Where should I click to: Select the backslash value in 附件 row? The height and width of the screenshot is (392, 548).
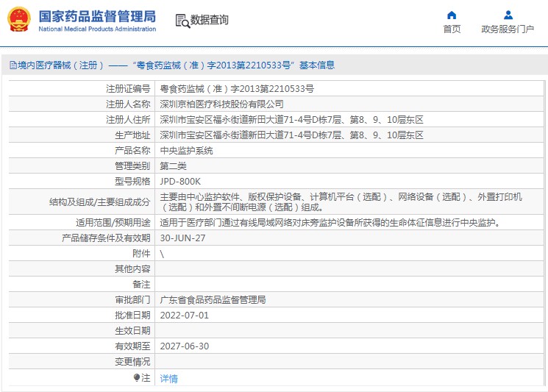162,254
